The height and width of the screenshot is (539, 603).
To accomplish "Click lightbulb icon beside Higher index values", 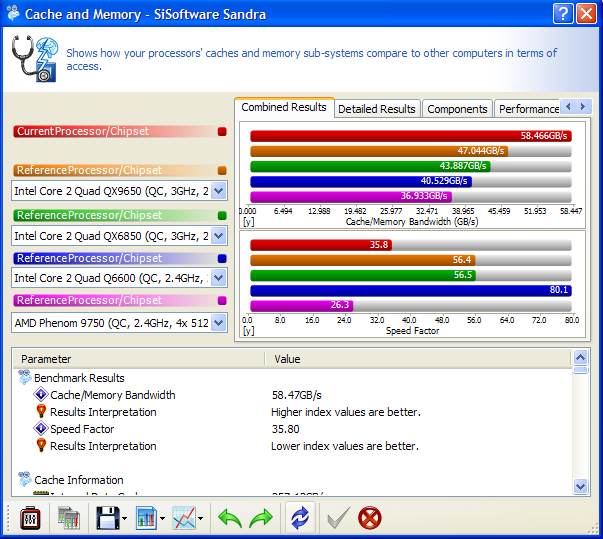I will (41, 411).
